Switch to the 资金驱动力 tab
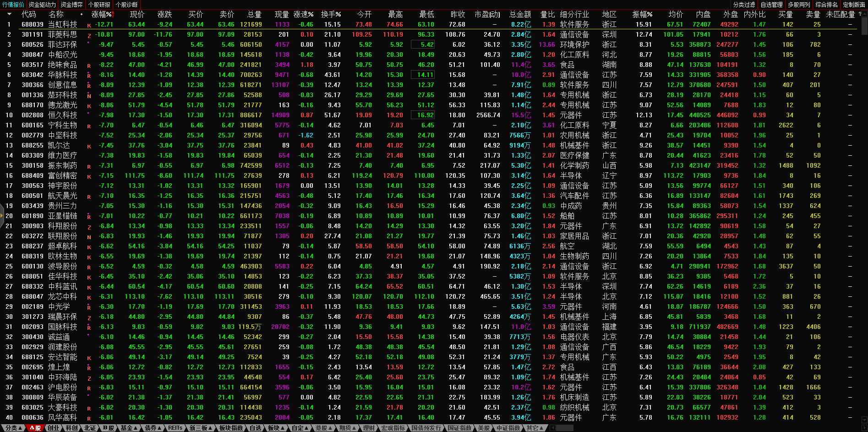This screenshot has height=432, width=868. tap(42, 5)
